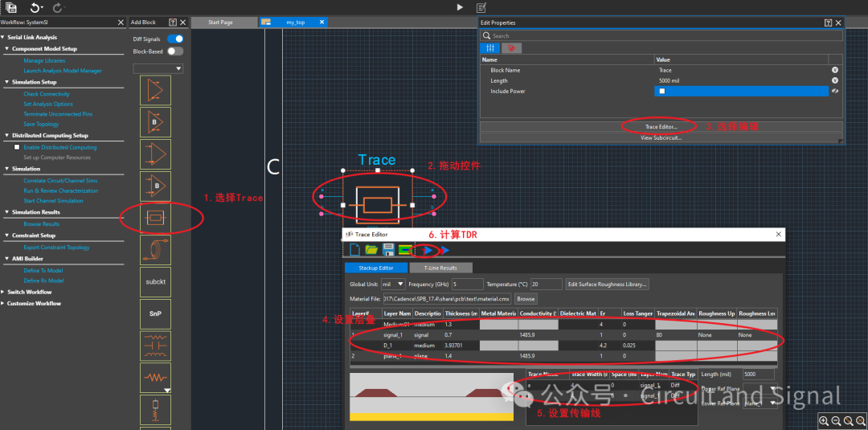Click the View Subcircuit... button
Screen dimensions: 868x430
(x=661, y=137)
